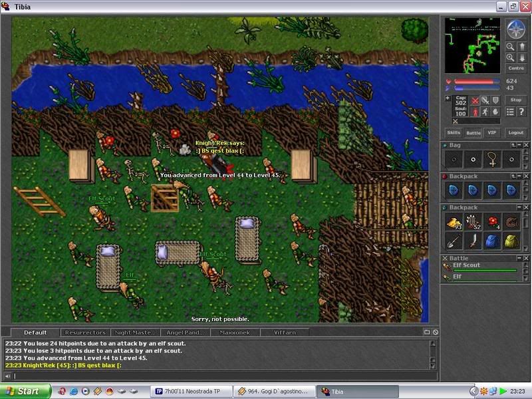
Task: Select the red flower item stack
Action: (492, 222)
